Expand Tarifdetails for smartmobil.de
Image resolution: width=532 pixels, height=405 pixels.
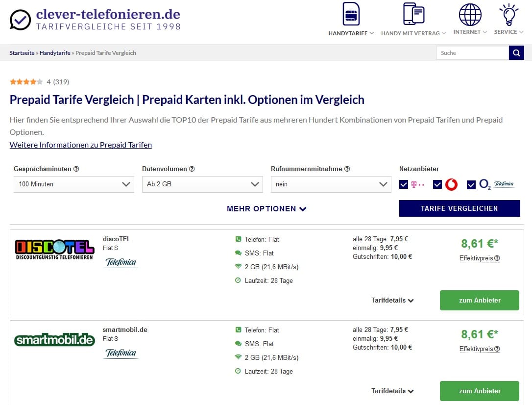(392, 391)
